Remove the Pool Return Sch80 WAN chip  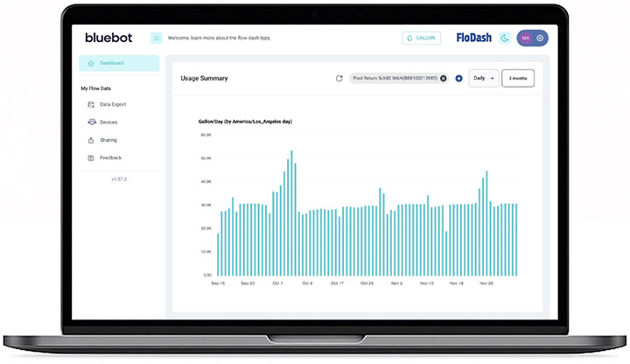(444, 78)
